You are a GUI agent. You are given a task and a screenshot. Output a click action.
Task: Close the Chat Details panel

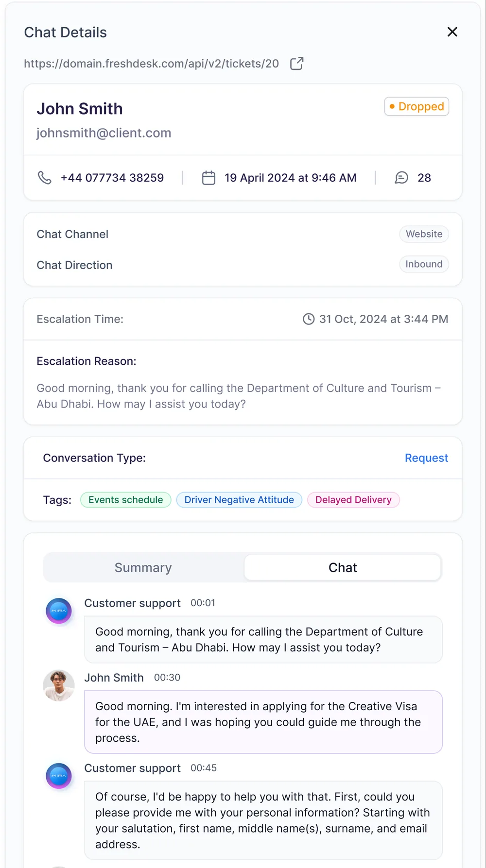click(x=452, y=32)
